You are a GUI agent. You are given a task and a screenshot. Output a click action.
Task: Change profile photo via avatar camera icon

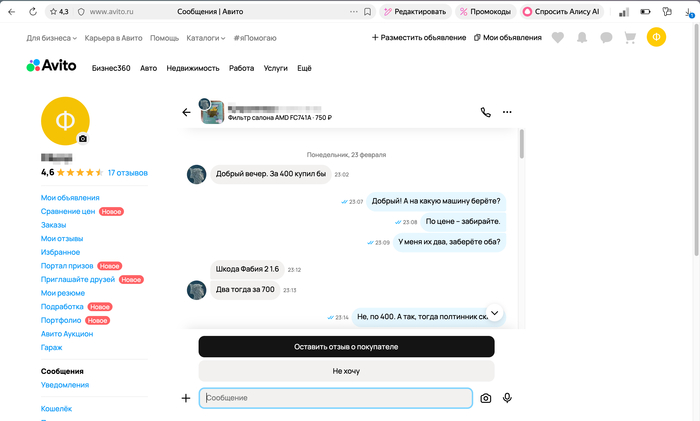[83, 138]
